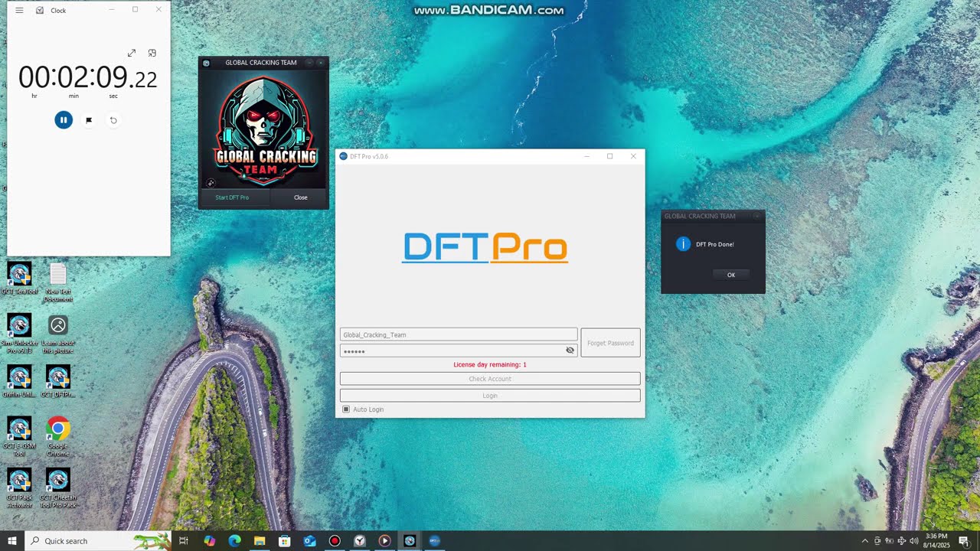The width and height of the screenshot is (980, 551).
Task: Click Close in Global Cracking Team launcher
Action: [301, 197]
